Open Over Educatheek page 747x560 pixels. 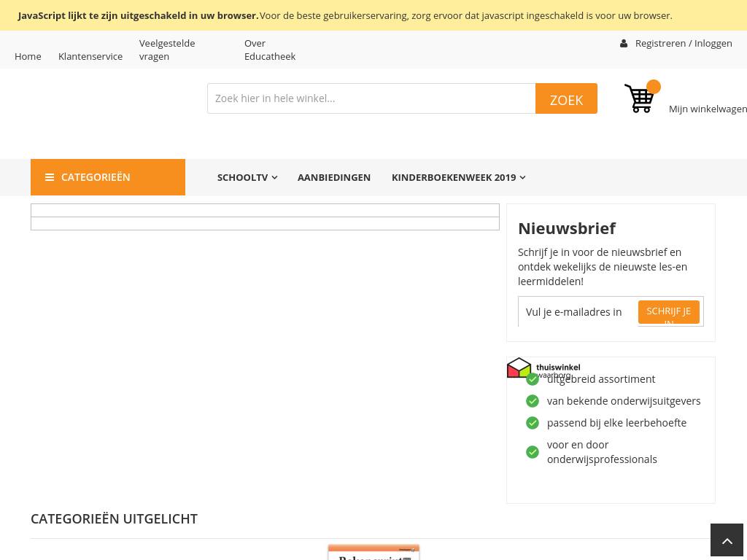pos(269,50)
